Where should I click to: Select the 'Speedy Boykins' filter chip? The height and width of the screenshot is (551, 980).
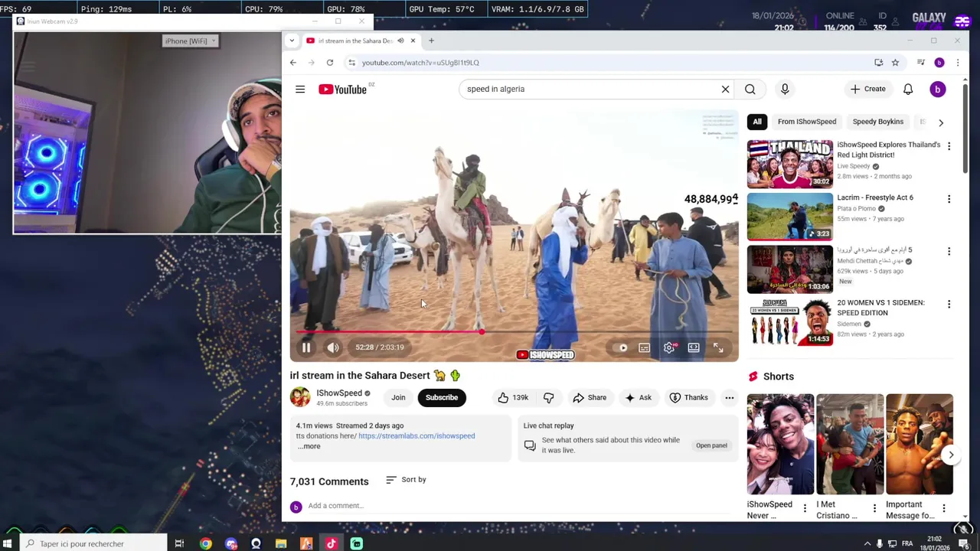[x=878, y=122]
